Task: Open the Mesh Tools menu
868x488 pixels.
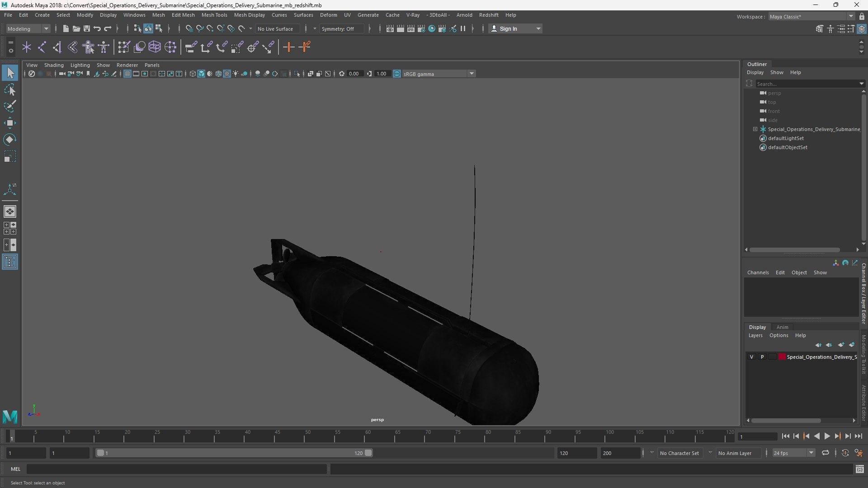Action: (x=214, y=15)
